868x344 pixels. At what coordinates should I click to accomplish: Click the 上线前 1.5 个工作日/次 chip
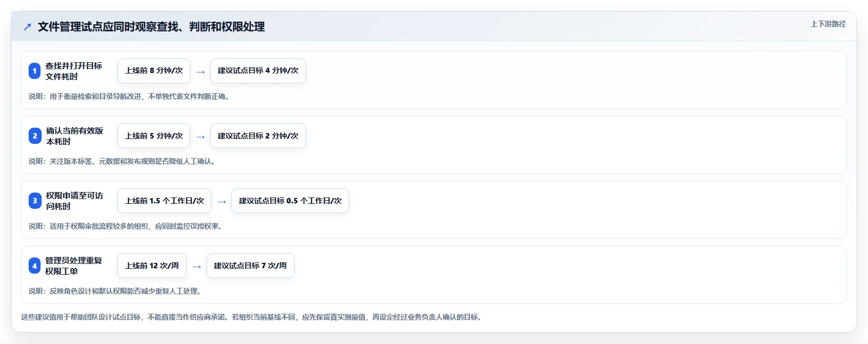click(164, 201)
